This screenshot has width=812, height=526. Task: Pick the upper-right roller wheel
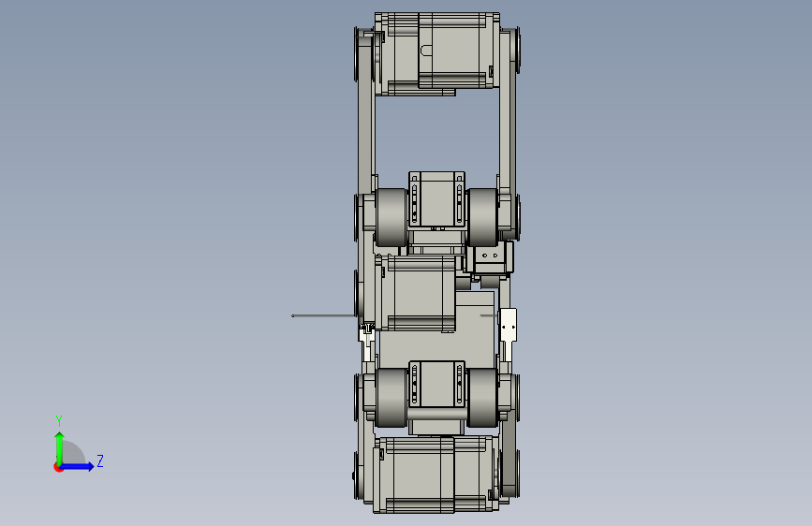click(482, 217)
